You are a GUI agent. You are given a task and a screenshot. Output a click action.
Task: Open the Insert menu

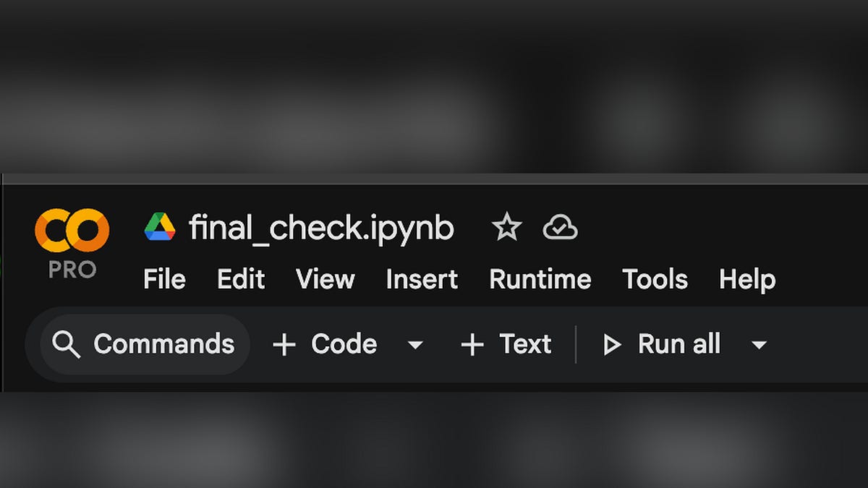click(x=422, y=279)
